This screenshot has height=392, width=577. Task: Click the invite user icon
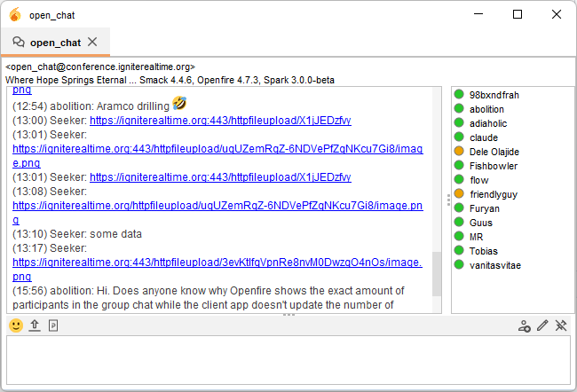tap(525, 325)
